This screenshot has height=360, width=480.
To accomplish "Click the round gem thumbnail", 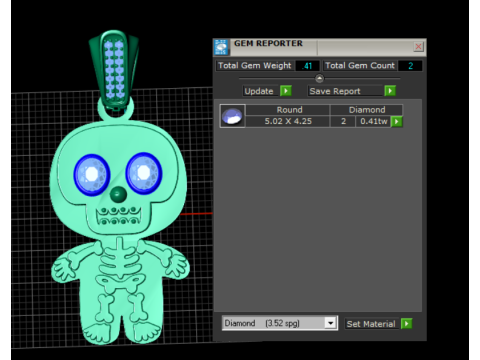I will [x=232, y=116].
